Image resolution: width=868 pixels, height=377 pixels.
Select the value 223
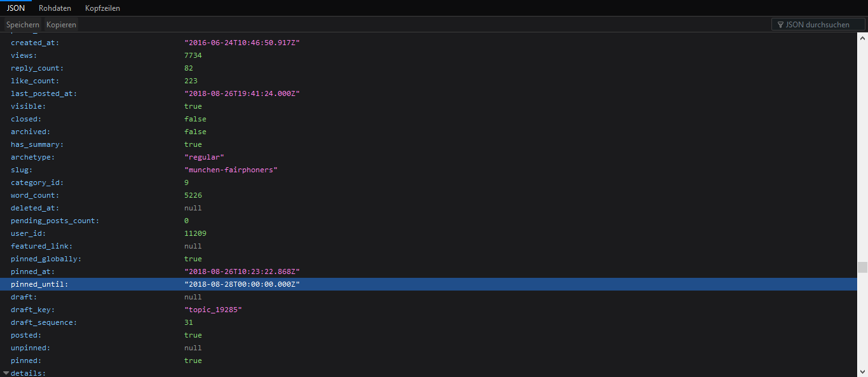(191, 81)
